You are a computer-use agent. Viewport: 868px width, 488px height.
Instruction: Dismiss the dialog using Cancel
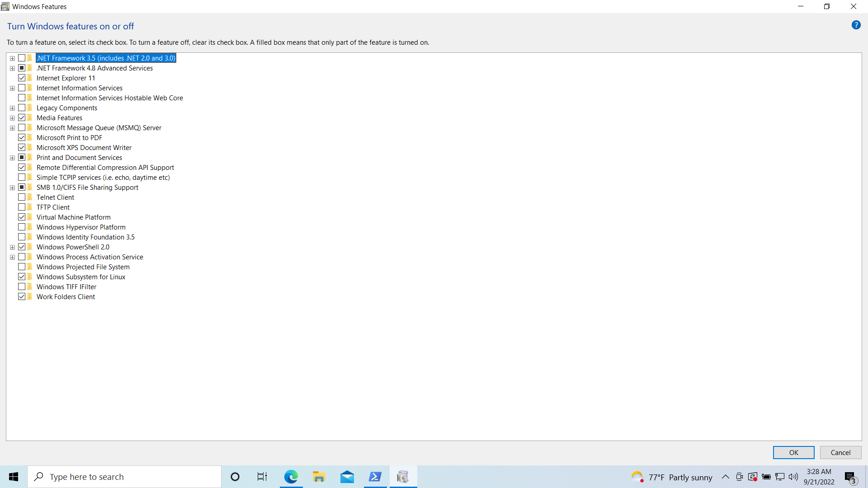[840, 452]
